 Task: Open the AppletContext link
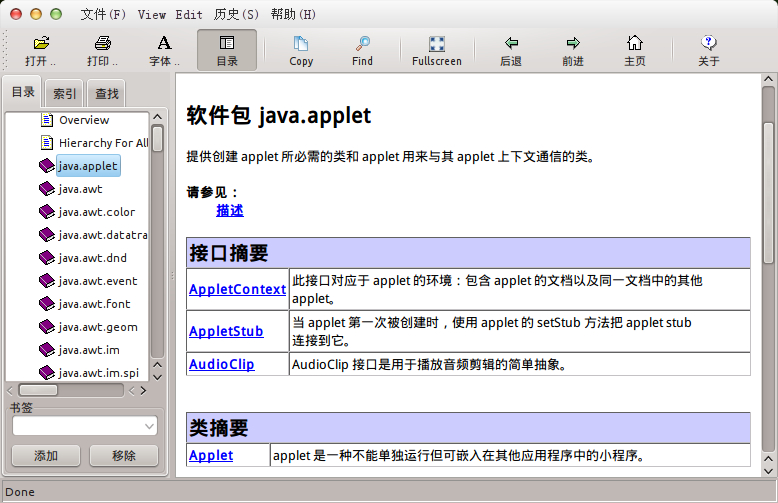(237, 289)
